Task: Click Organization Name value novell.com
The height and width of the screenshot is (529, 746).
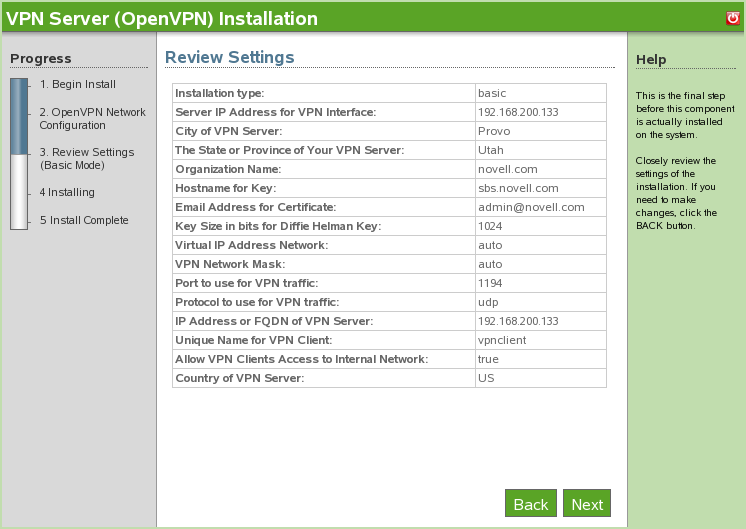Action: point(508,169)
